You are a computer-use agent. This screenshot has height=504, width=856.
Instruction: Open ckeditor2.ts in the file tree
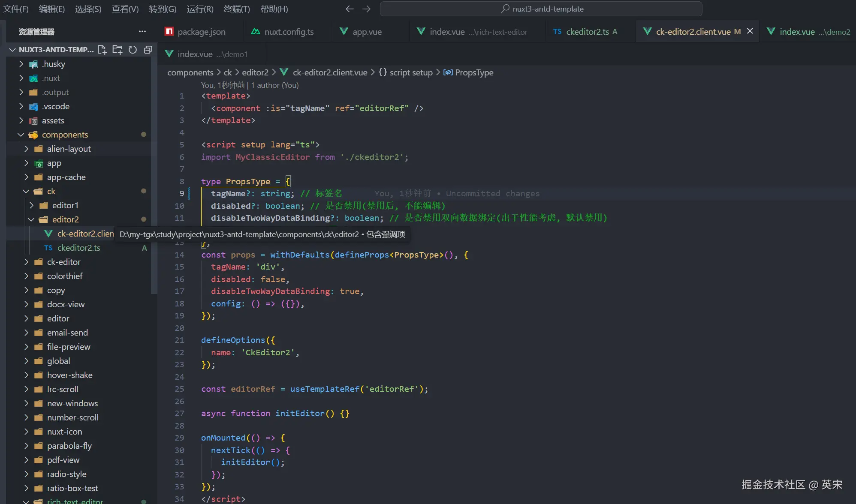78,248
